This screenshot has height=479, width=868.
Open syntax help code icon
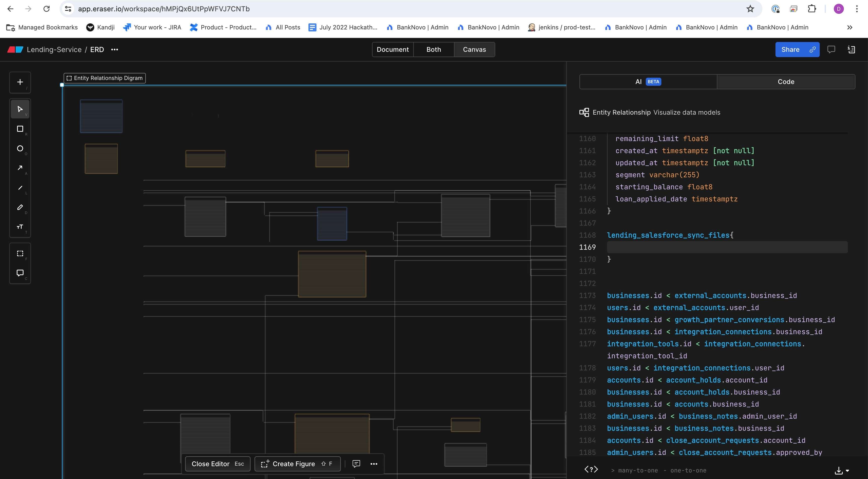click(591, 469)
